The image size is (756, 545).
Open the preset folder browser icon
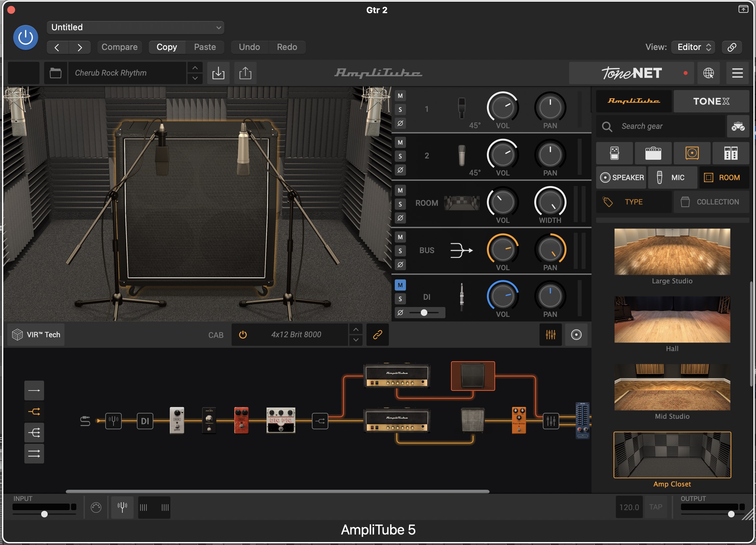pyautogui.click(x=55, y=73)
